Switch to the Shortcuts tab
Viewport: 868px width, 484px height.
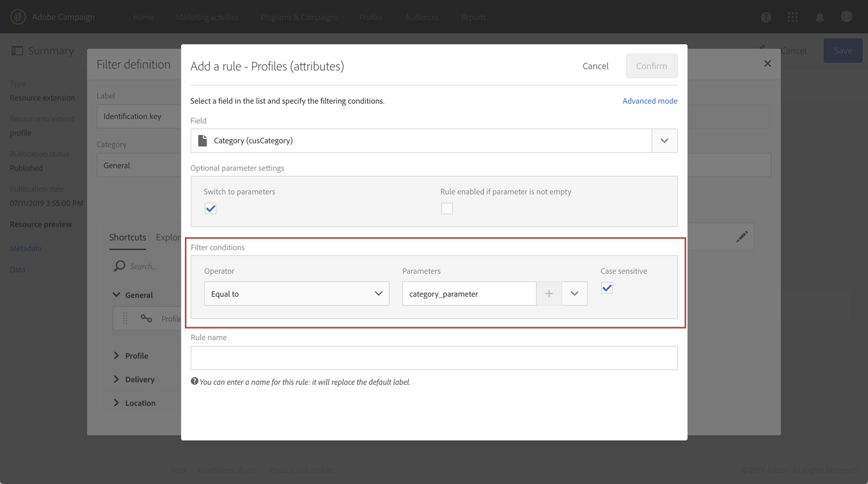tap(127, 237)
